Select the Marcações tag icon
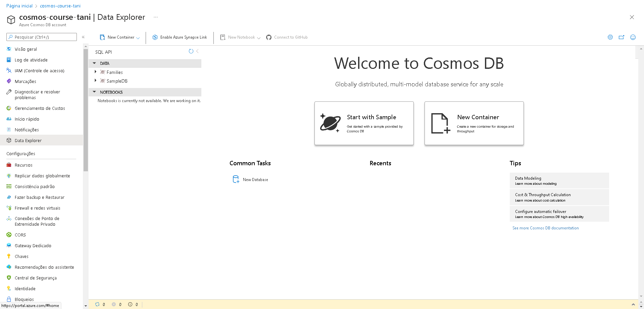 9,81
